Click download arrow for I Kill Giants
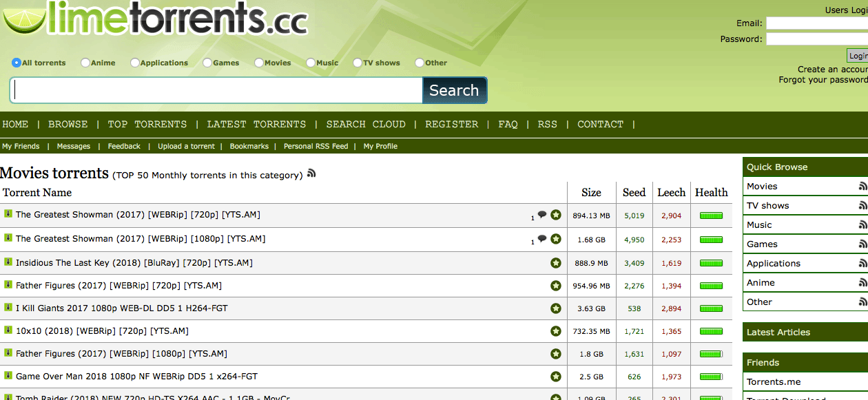The image size is (868, 400). point(8,307)
